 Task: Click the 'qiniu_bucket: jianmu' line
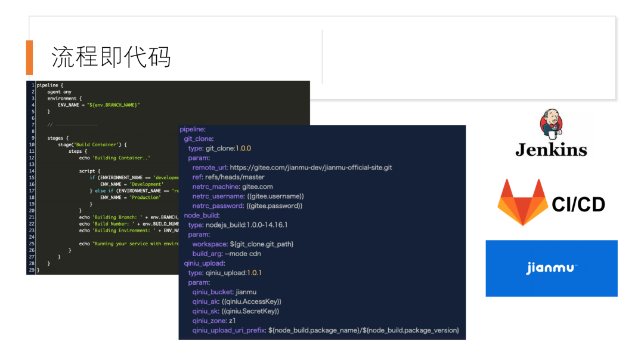(224, 292)
